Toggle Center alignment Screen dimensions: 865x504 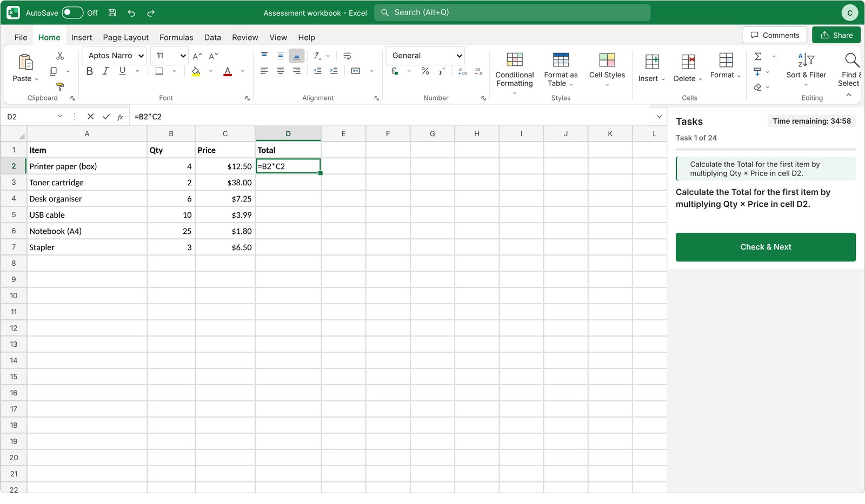tap(281, 71)
